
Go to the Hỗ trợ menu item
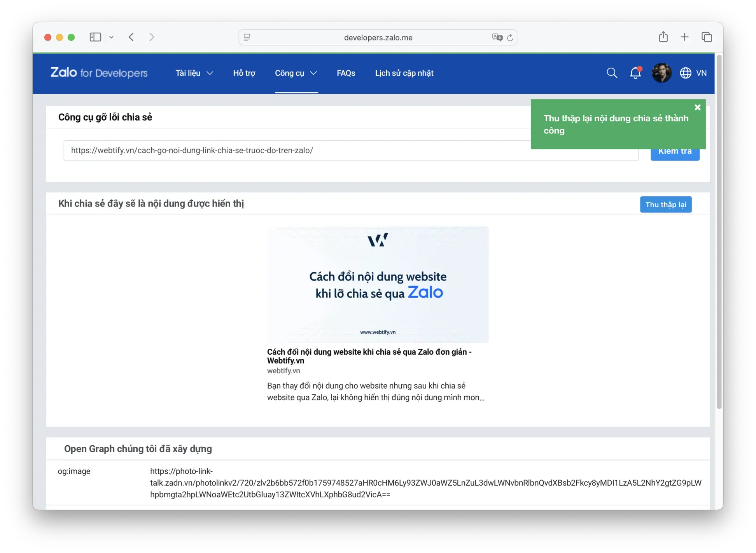coord(244,73)
